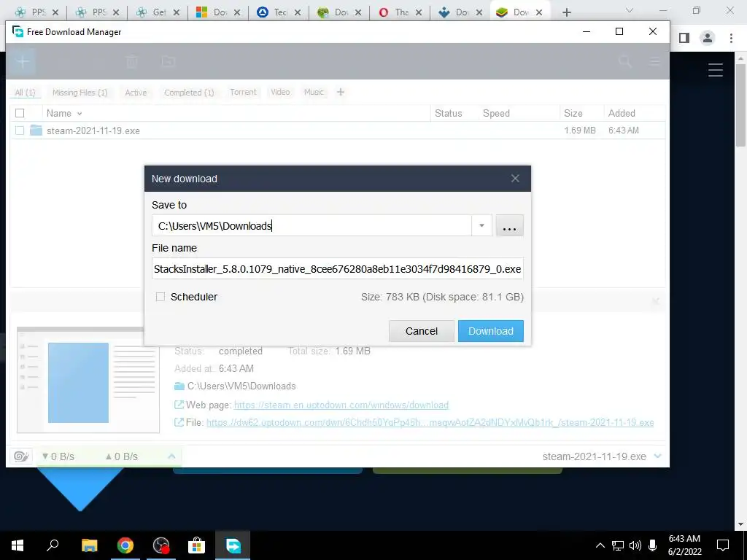Close the download details panel
Viewport: 747px width, 560px height.
pyautogui.click(x=656, y=301)
